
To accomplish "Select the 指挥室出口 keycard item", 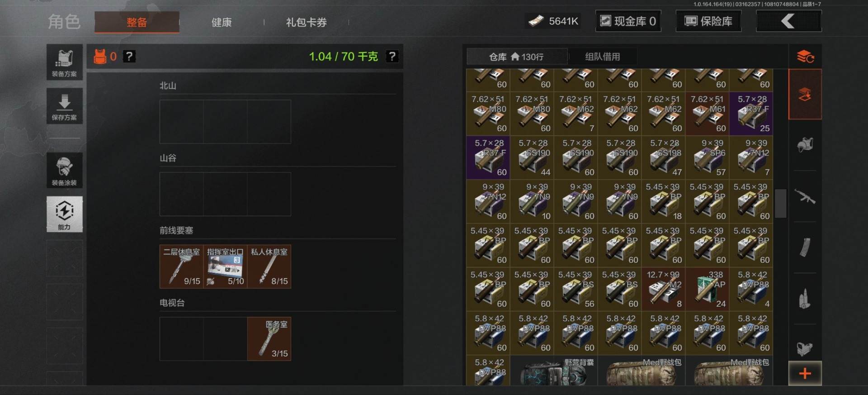I will pos(225,267).
